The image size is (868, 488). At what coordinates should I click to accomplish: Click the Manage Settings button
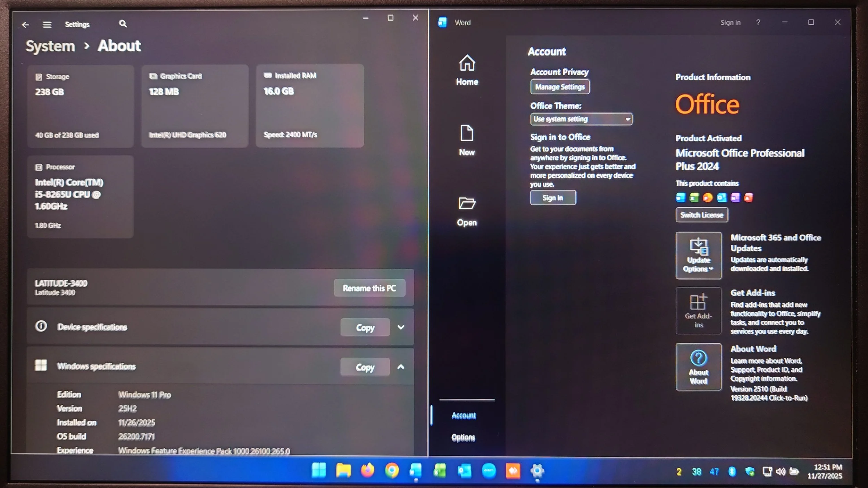click(560, 87)
